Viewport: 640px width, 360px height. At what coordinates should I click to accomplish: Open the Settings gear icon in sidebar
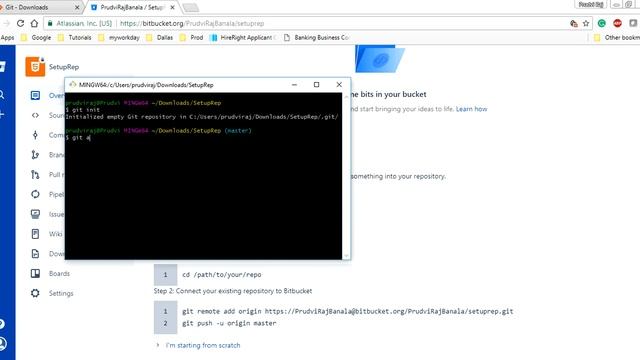coord(36,293)
